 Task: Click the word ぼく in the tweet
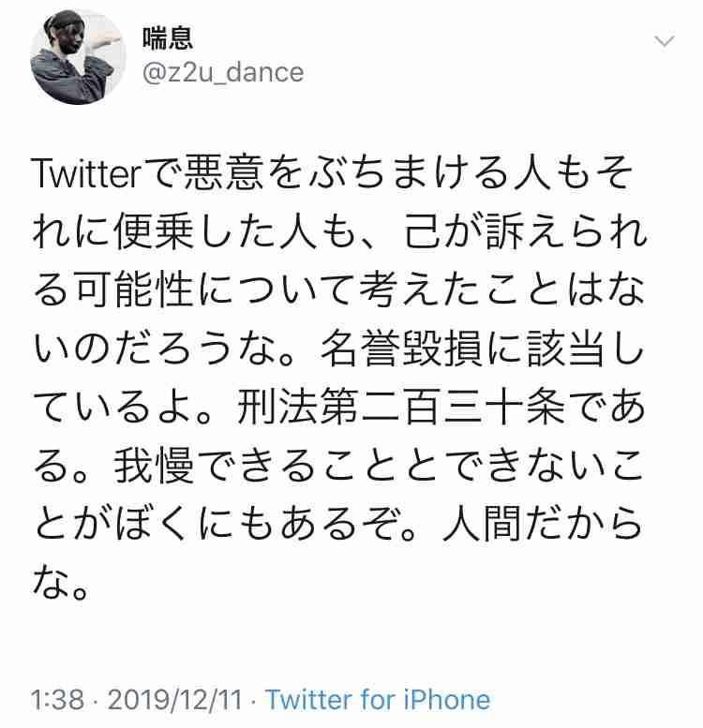click(x=154, y=524)
